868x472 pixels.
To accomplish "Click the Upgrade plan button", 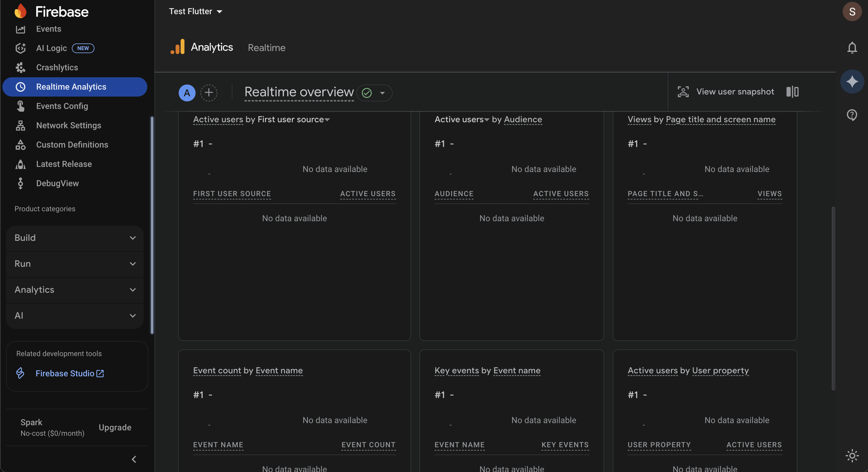I will pos(115,427).
